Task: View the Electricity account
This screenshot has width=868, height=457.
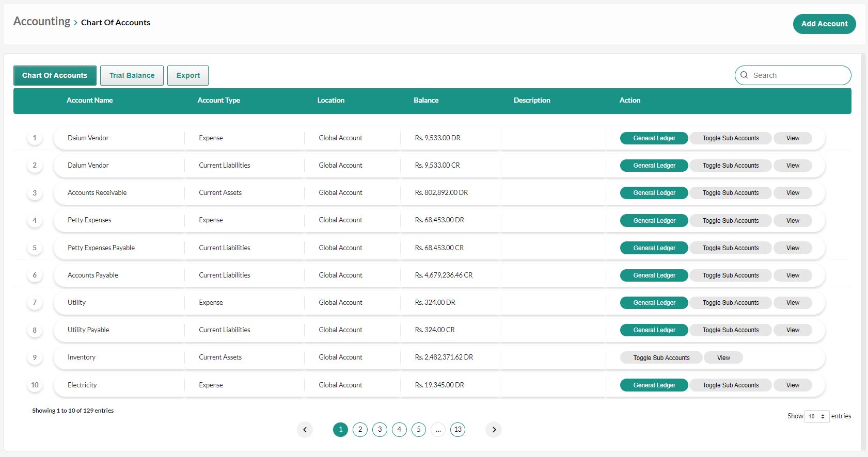Action: click(793, 385)
